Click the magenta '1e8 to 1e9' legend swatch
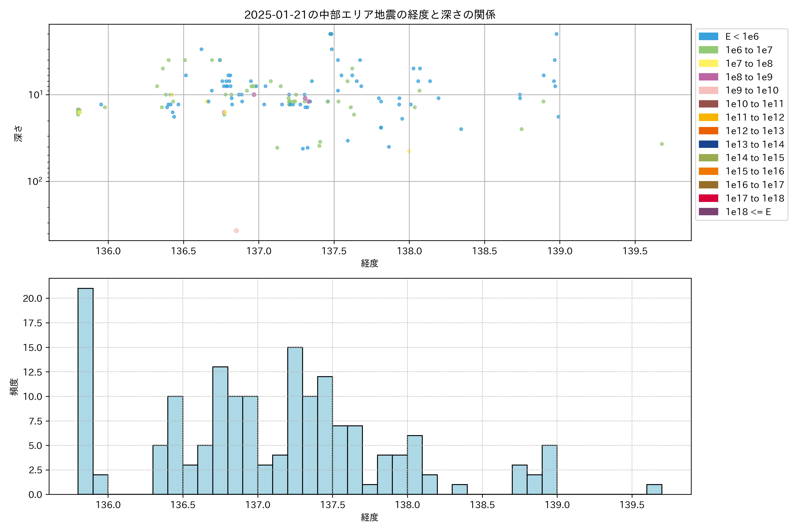Viewport: 798px width, 532px height. (x=708, y=77)
